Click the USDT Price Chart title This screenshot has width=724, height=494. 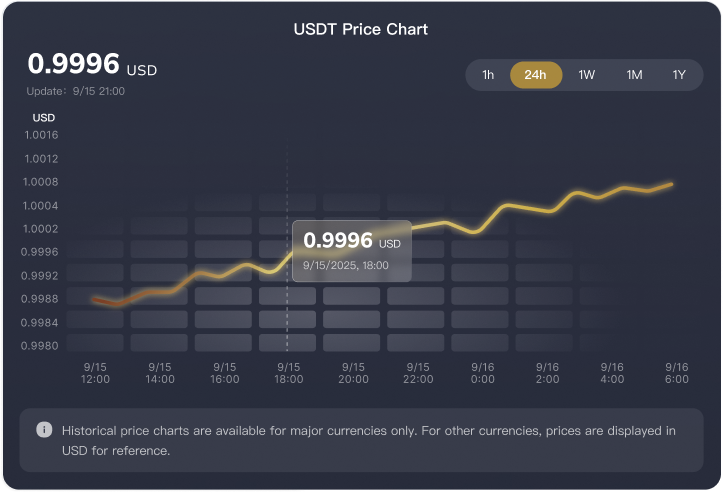[x=361, y=29]
